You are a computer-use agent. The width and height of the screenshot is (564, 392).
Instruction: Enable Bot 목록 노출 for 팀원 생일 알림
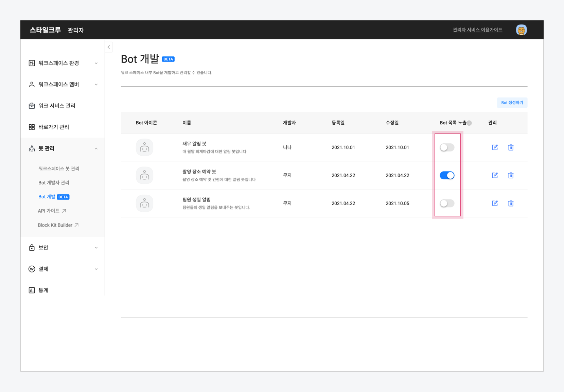coord(447,203)
